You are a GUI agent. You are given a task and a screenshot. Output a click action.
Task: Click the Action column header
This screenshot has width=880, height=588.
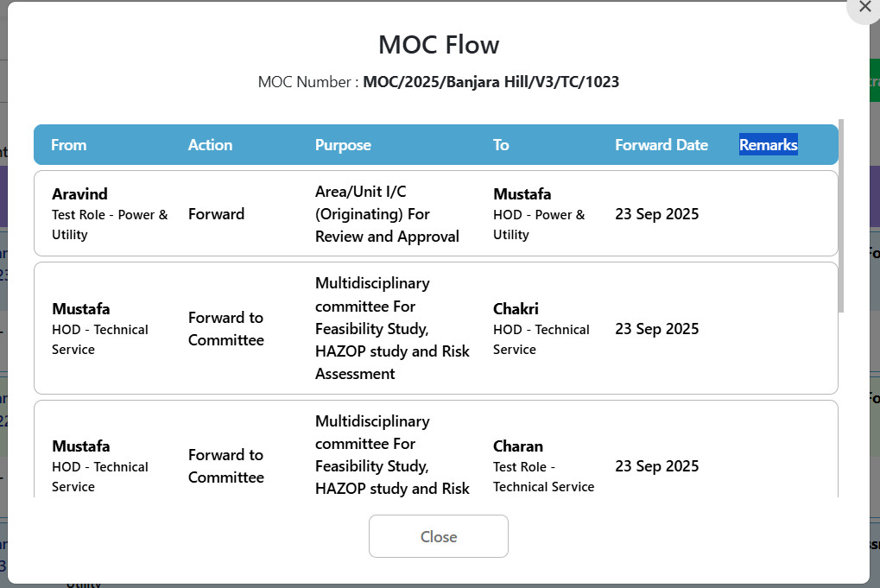tap(210, 145)
